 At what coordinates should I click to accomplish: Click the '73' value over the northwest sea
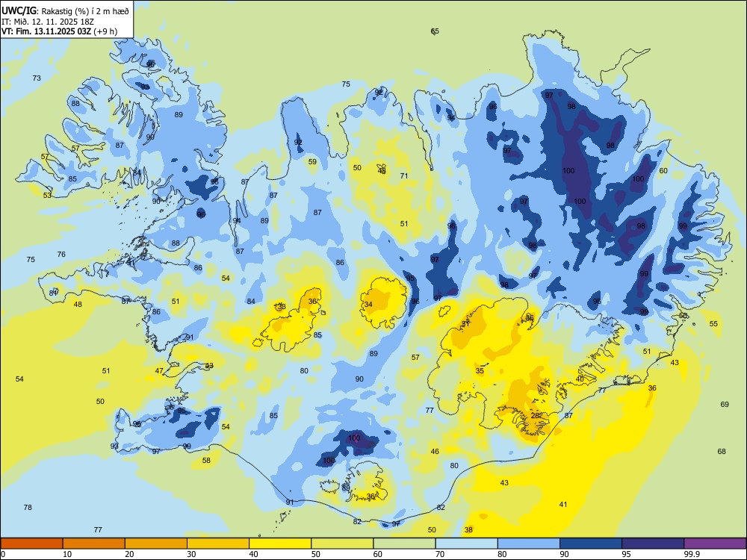point(37,78)
